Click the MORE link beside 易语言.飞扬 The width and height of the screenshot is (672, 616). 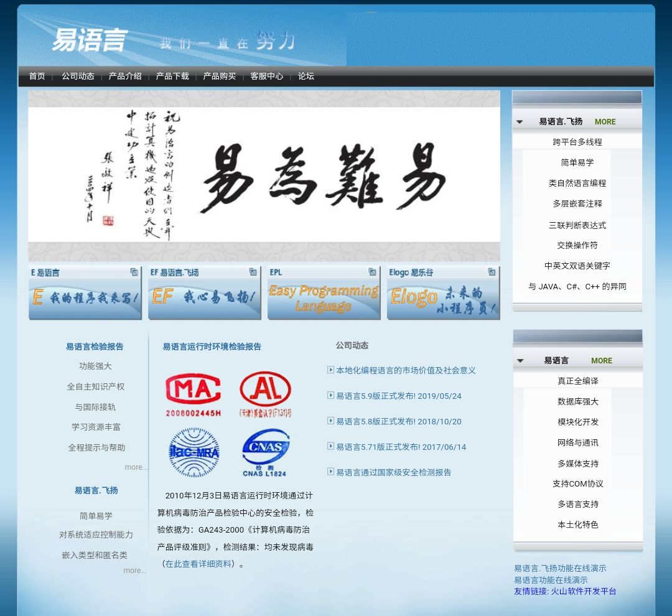pyautogui.click(x=605, y=122)
